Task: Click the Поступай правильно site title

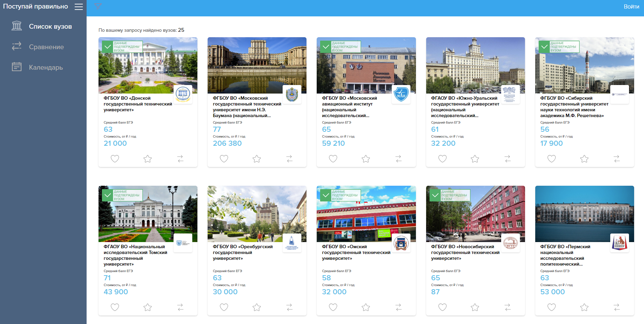Action: (35, 6)
